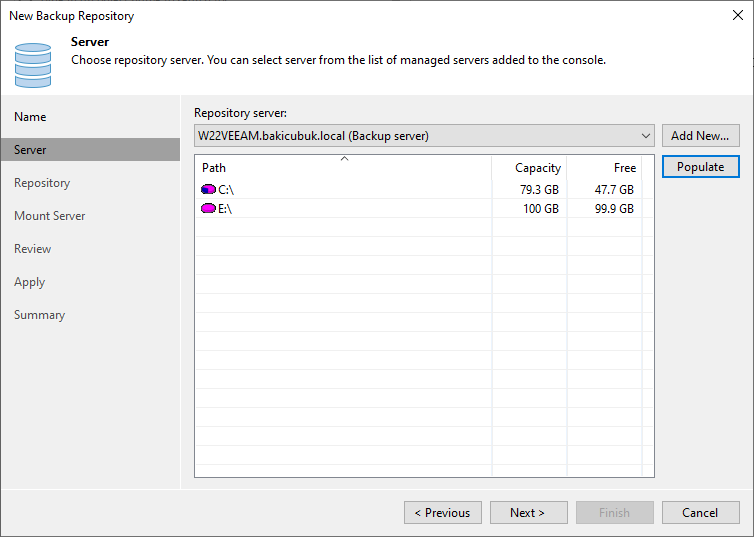Click the C:\ drive icon
This screenshot has height=537, width=754.
coord(208,189)
